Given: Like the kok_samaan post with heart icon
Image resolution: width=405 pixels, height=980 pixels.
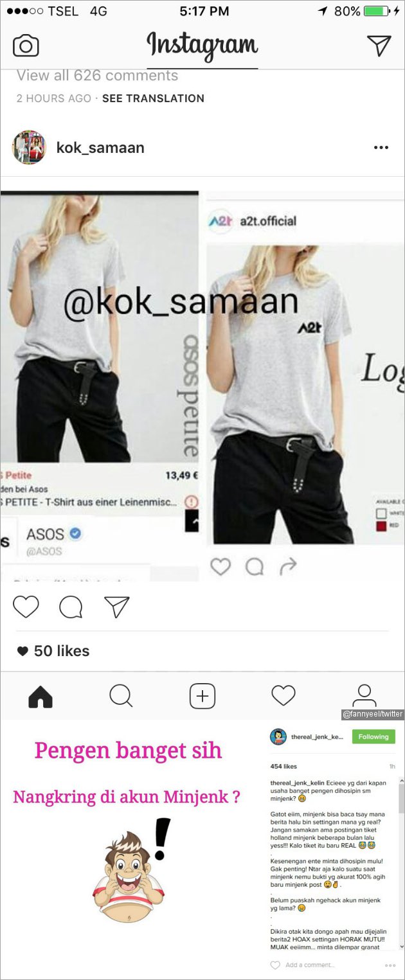Looking at the screenshot, I should tap(26, 607).
